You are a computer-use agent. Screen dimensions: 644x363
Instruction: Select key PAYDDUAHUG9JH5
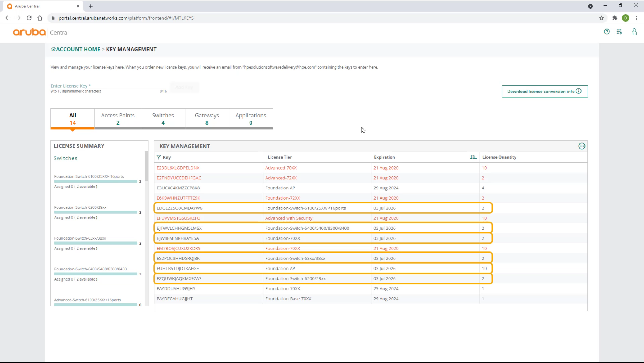(x=176, y=289)
